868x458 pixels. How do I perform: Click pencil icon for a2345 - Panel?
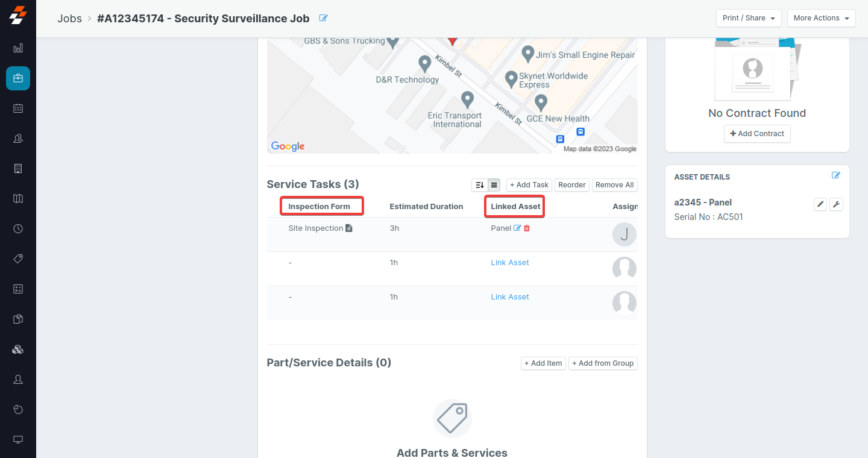coord(820,205)
